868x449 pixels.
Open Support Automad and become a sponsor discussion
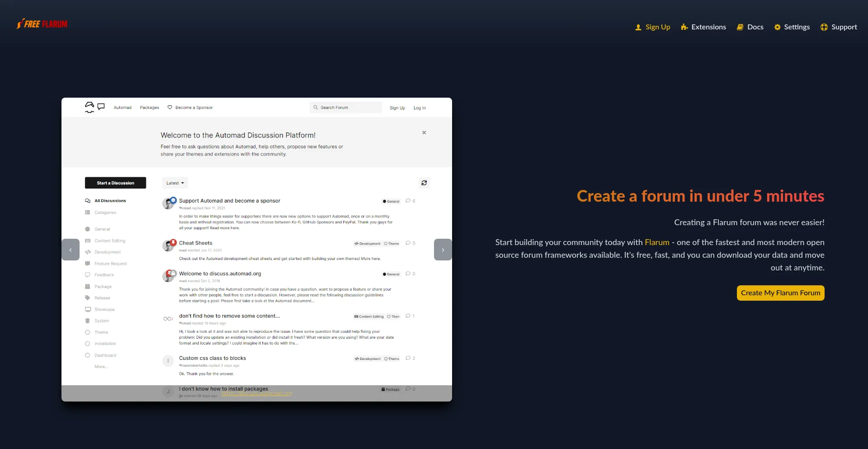click(x=230, y=201)
